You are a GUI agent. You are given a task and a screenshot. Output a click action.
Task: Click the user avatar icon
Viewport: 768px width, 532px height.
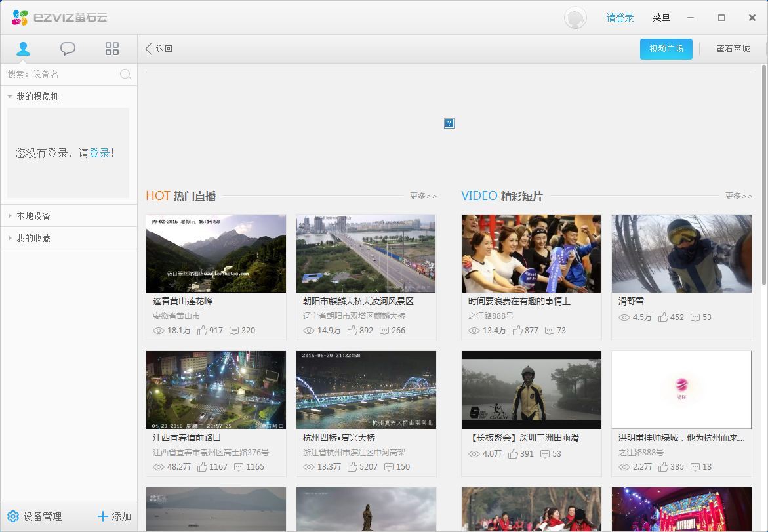tap(575, 18)
